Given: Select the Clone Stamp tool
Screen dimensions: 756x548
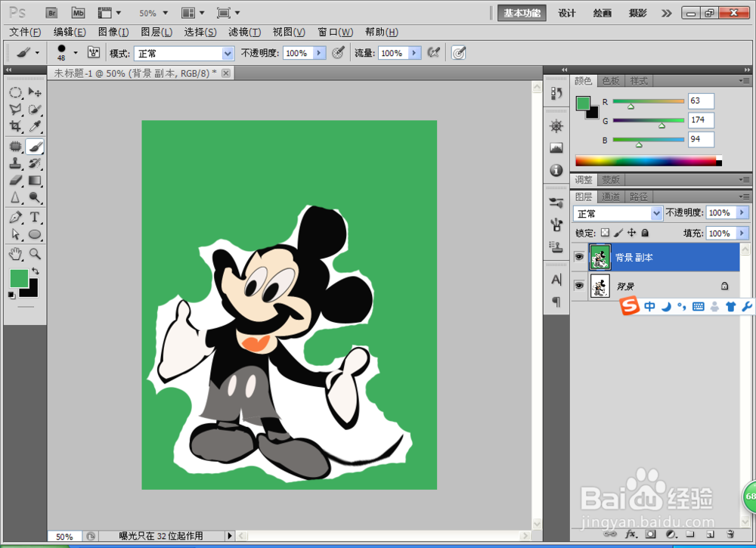Looking at the screenshot, I should [15, 163].
